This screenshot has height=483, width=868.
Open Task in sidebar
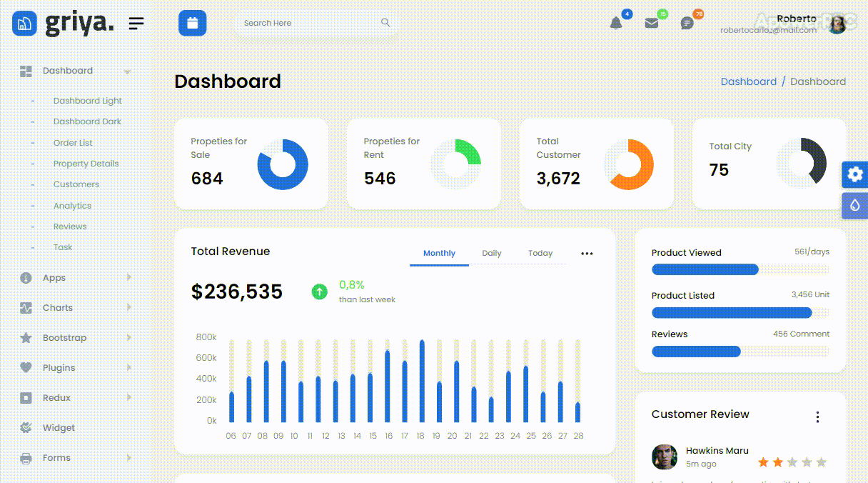click(x=63, y=247)
